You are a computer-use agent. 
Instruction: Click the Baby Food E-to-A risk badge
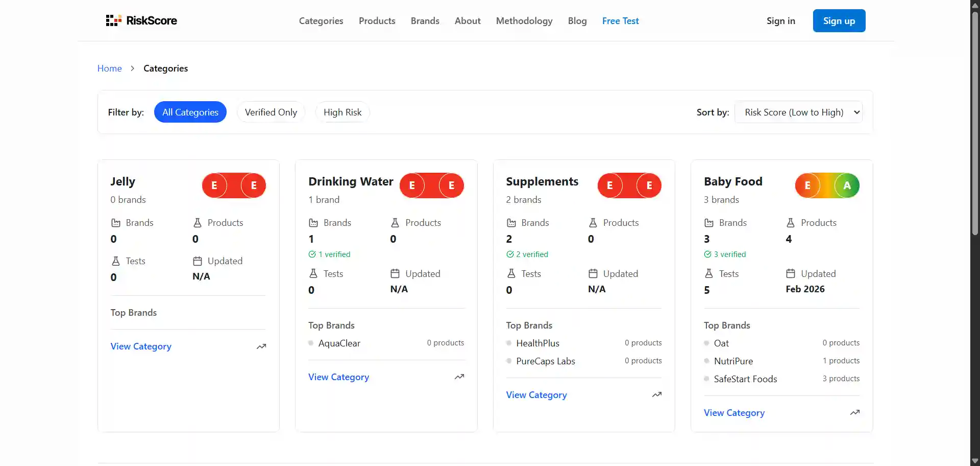click(x=827, y=185)
